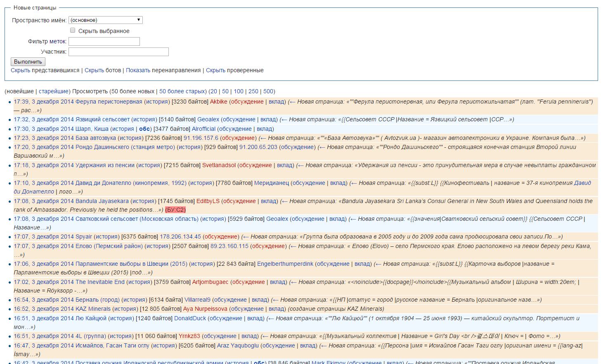Open the Пространство имён namespace dropdown
This screenshot has width=603, height=364.
(x=106, y=20)
